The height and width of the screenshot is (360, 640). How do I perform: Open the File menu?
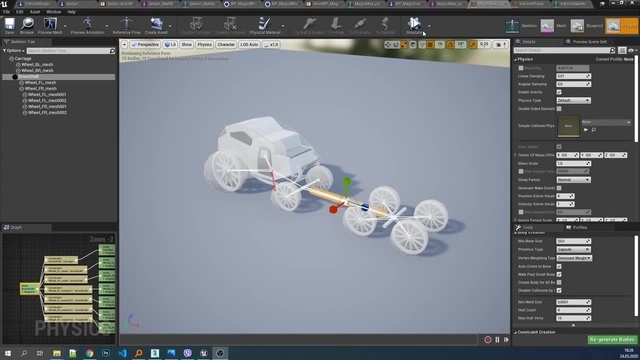(7, 12)
